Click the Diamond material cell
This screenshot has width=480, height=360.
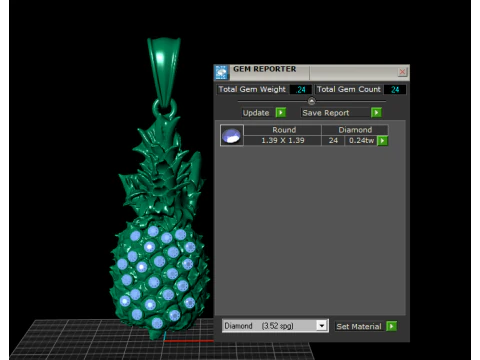point(355,130)
